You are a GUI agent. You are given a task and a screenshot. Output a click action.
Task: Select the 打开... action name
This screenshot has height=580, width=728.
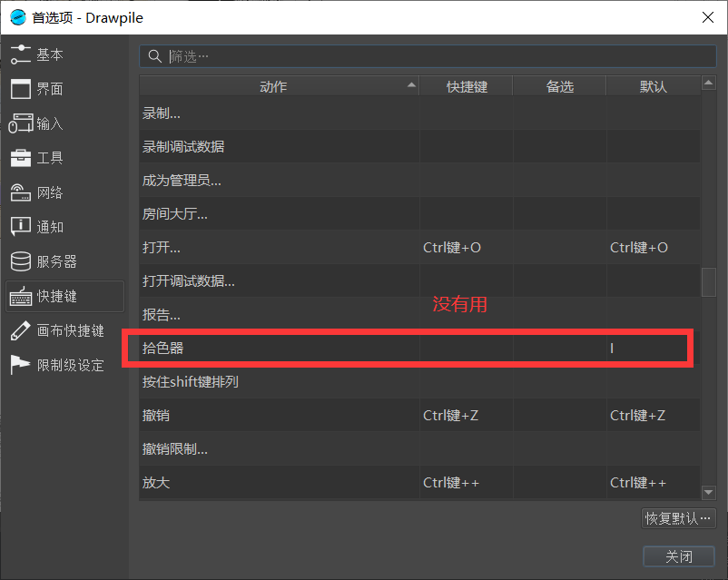(161, 247)
